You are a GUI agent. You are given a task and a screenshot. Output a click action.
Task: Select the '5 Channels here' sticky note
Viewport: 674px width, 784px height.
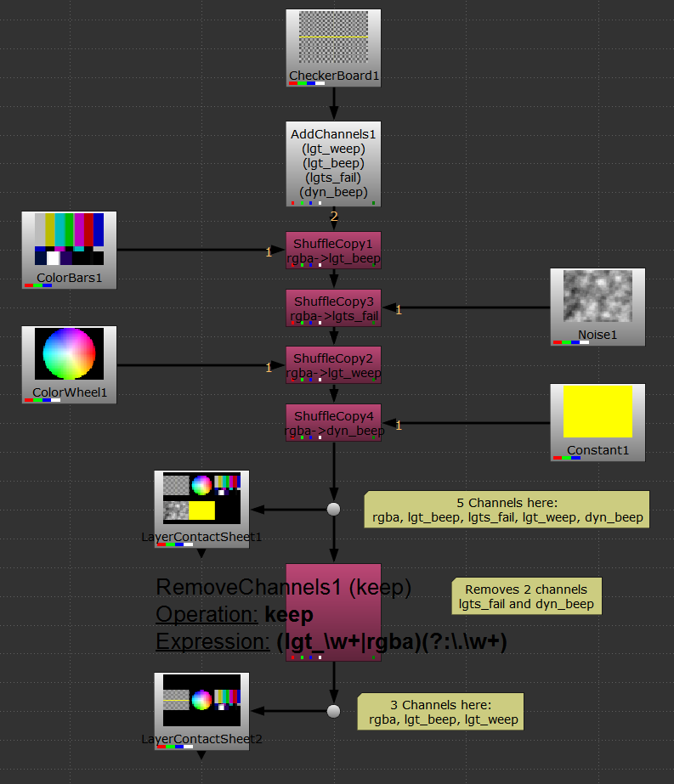click(x=507, y=510)
